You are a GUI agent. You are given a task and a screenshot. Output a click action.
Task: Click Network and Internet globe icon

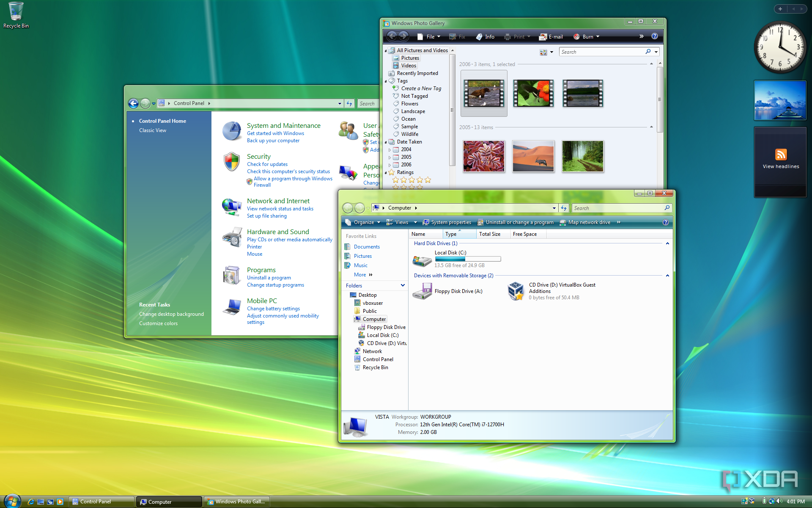232,207
